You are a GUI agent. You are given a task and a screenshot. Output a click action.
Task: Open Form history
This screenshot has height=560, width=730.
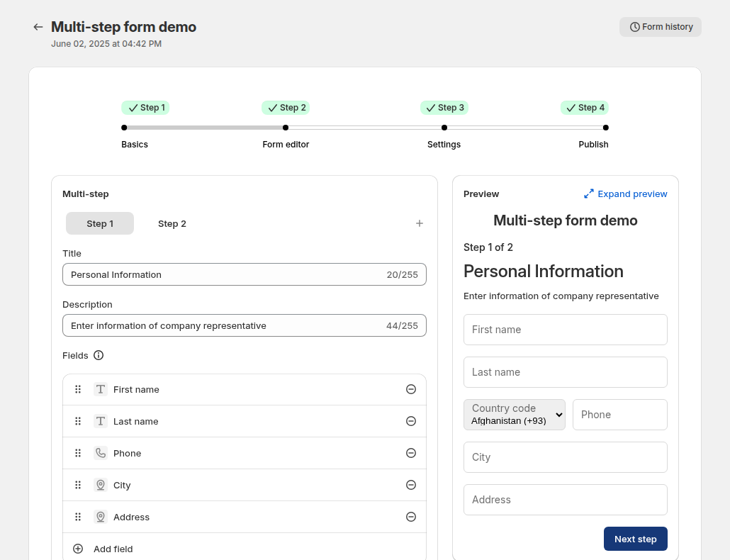(660, 27)
